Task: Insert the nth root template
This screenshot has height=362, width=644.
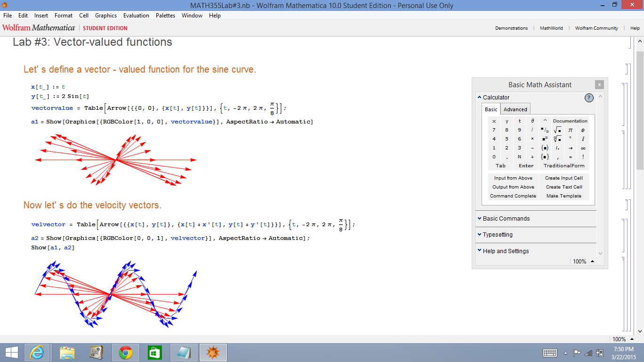Action: pyautogui.click(x=558, y=139)
